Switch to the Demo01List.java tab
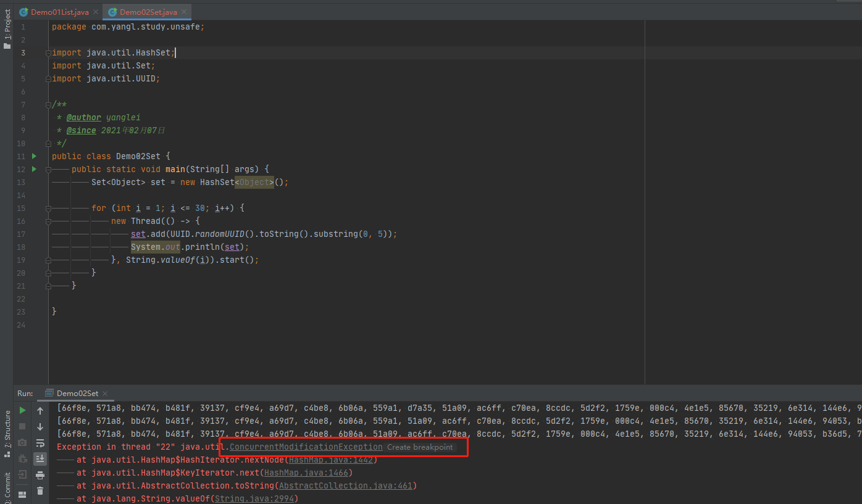The width and height of the screenshot is (862, 504). click(59, 12)
